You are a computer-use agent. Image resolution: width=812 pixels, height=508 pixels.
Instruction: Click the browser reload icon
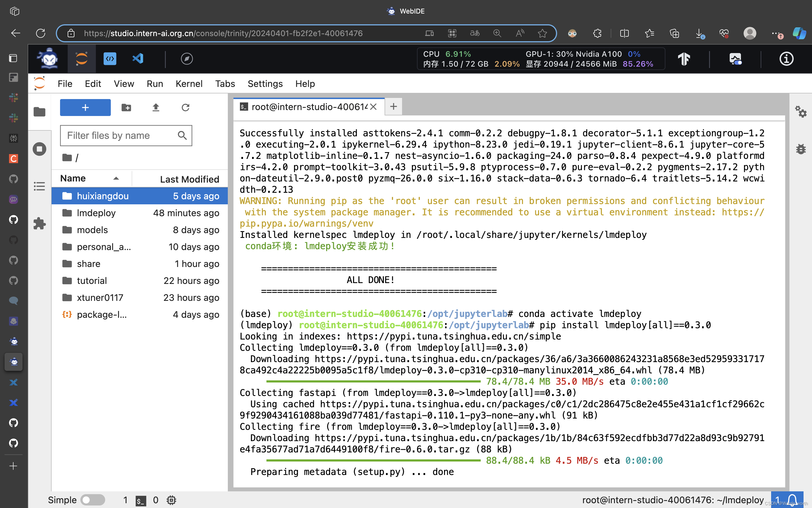point(41,33)
